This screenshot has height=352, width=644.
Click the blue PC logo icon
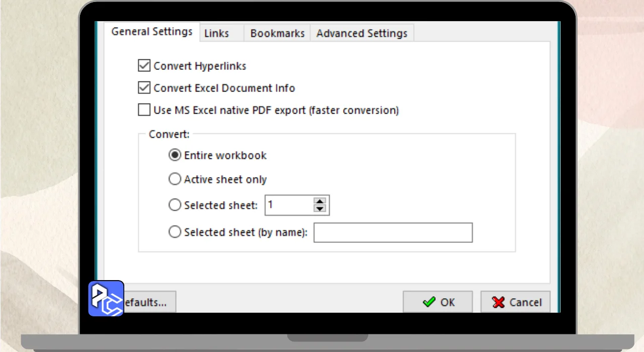pos(106,298)
